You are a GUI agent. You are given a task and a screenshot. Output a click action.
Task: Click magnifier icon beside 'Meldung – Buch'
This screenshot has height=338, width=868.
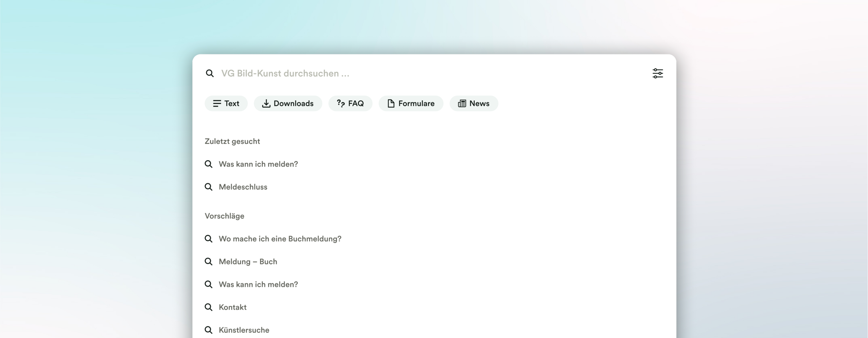click(209, 262)
